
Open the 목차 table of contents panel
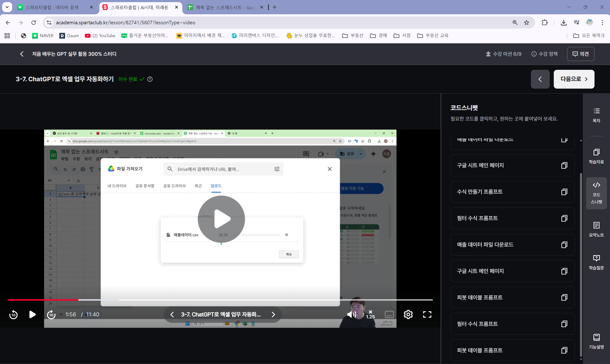click(596, 115)
